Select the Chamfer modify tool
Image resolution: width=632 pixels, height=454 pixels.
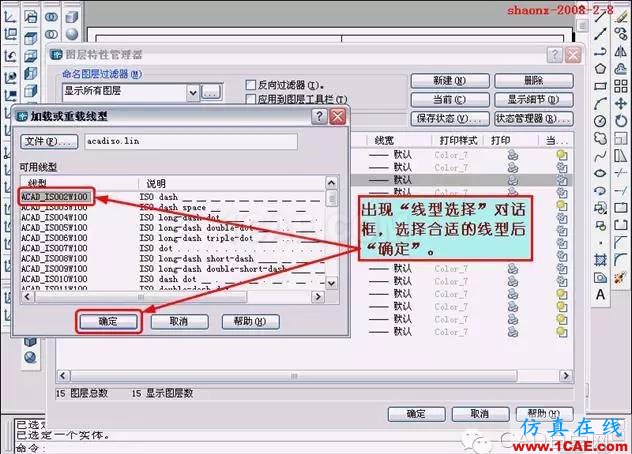click(x=621, y=243)
